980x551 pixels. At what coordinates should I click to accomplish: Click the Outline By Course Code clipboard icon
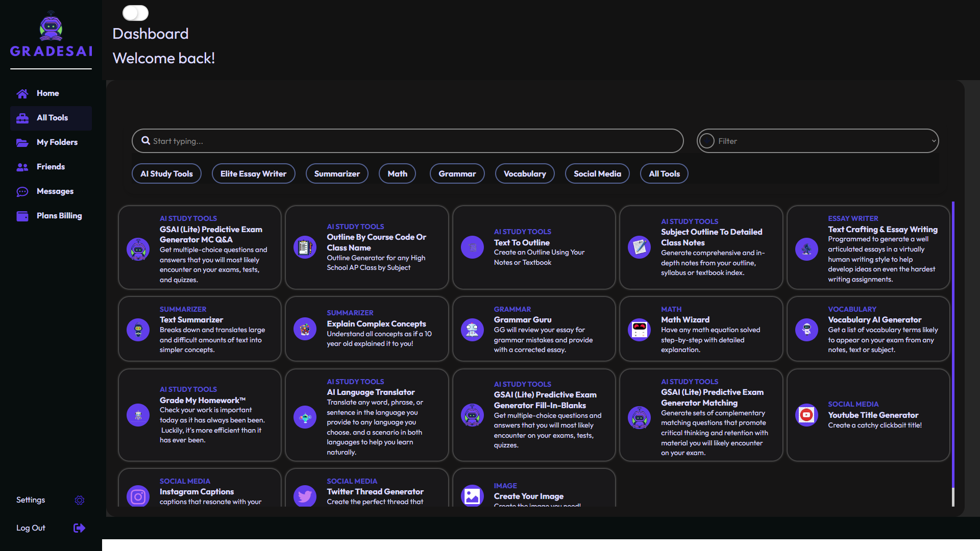(305, 247)
